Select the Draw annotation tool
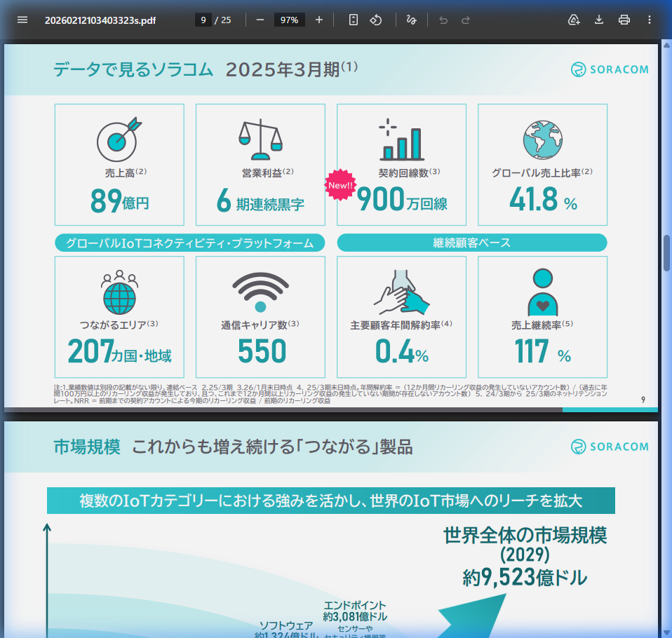This screenshot has height=638, width=672. click(x=411, y=20)
